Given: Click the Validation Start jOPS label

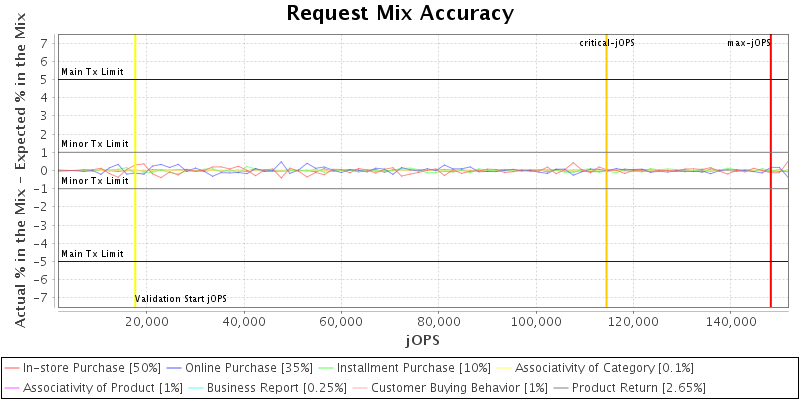Looking at the screenshot, I should 180,298.
